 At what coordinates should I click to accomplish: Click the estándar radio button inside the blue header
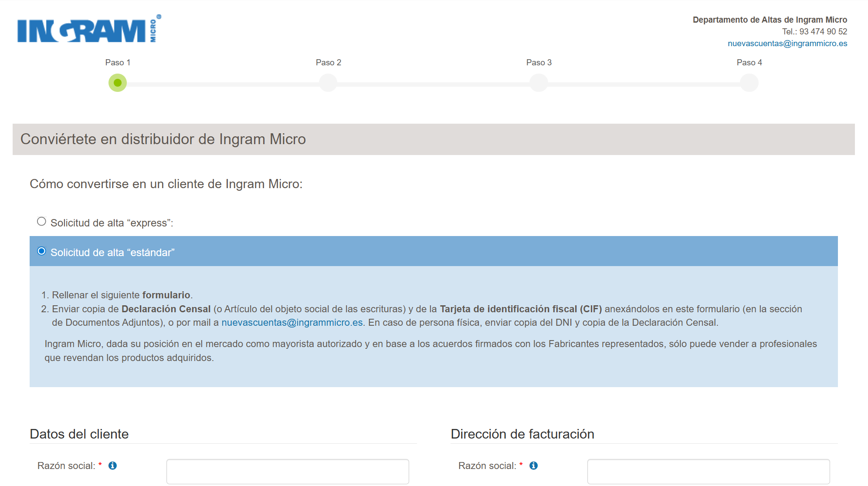41,251
